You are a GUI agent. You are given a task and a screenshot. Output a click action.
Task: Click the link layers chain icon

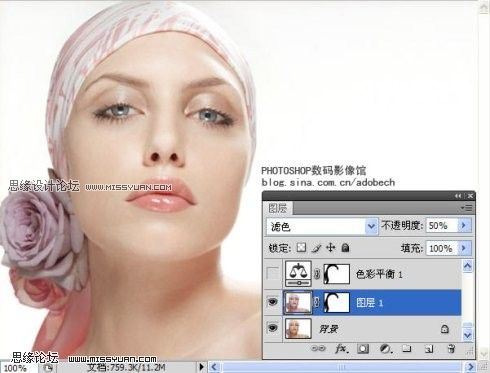tap(318, 349)
